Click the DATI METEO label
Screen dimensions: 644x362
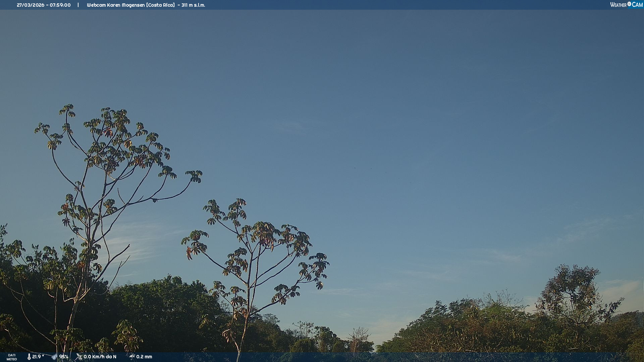coord(12,357)
